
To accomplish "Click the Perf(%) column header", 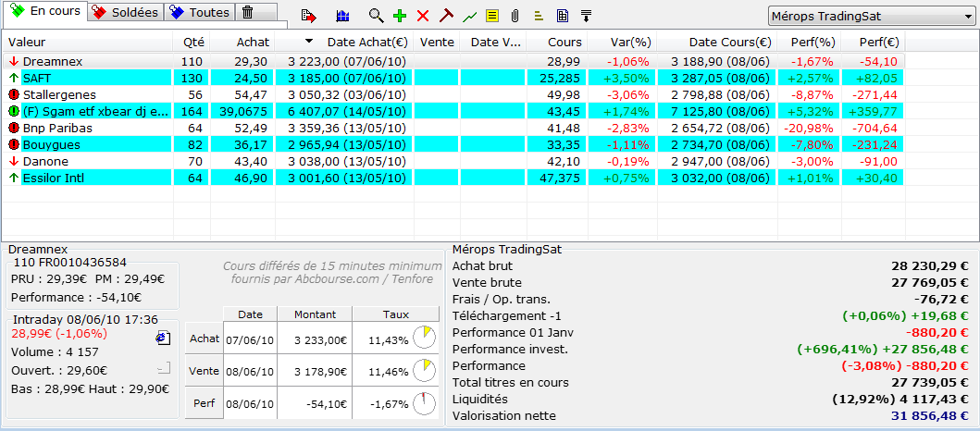I will [810, 42].
